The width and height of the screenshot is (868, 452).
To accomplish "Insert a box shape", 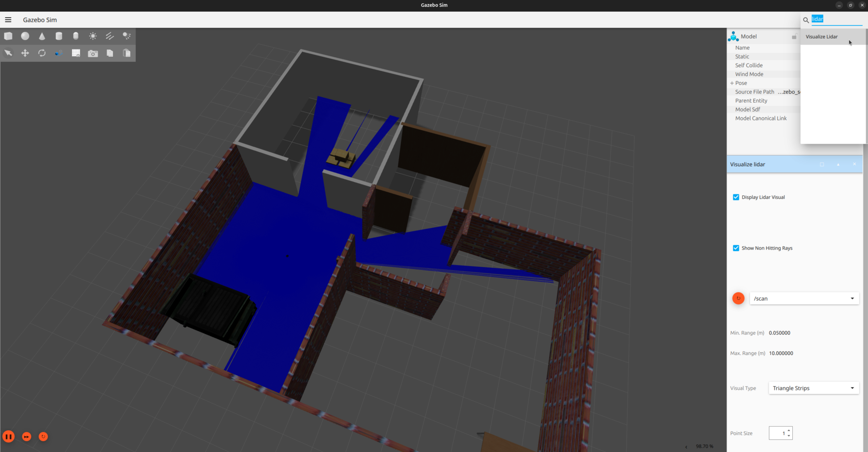I will [8, 36].
